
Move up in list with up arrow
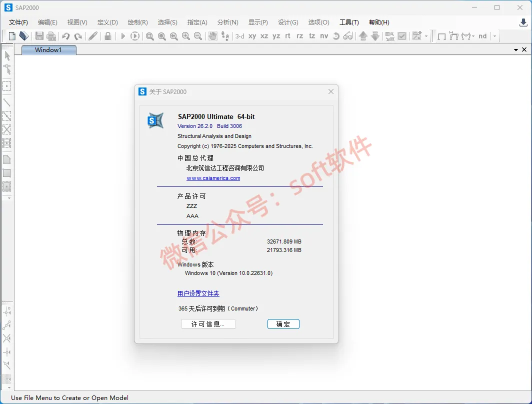363,36
